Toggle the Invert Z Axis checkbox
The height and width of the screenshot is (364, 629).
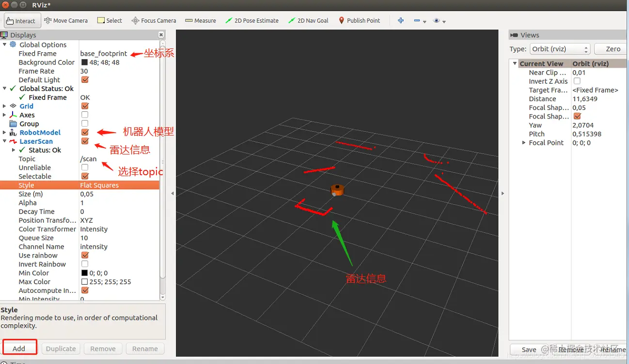click(x=577, y=81)
